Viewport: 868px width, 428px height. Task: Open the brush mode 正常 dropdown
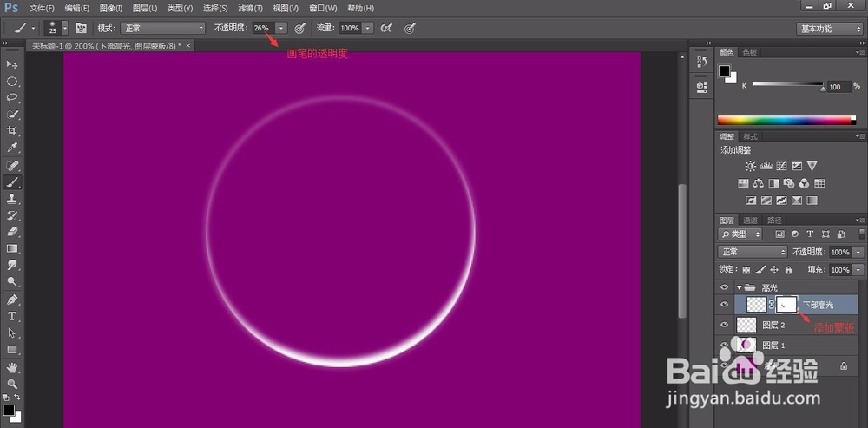[x=163, y=28]
